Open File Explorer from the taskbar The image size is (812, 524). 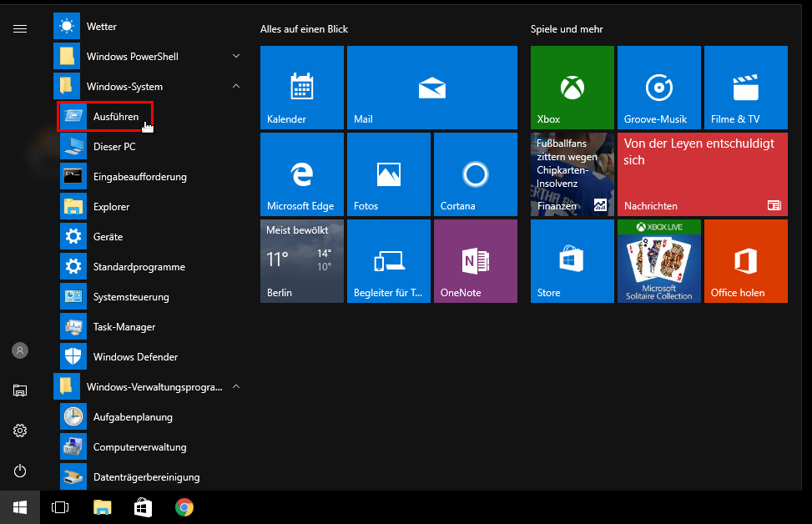click(102, 507)
